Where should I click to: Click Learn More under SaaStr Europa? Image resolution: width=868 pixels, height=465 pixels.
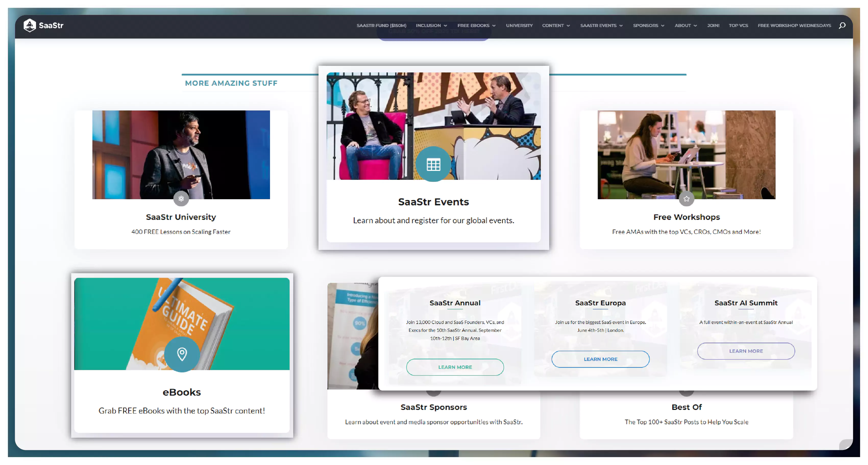(601, 359)
